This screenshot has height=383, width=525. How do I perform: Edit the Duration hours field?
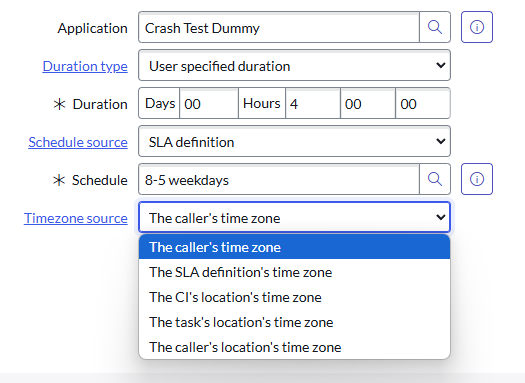(313, 103)
